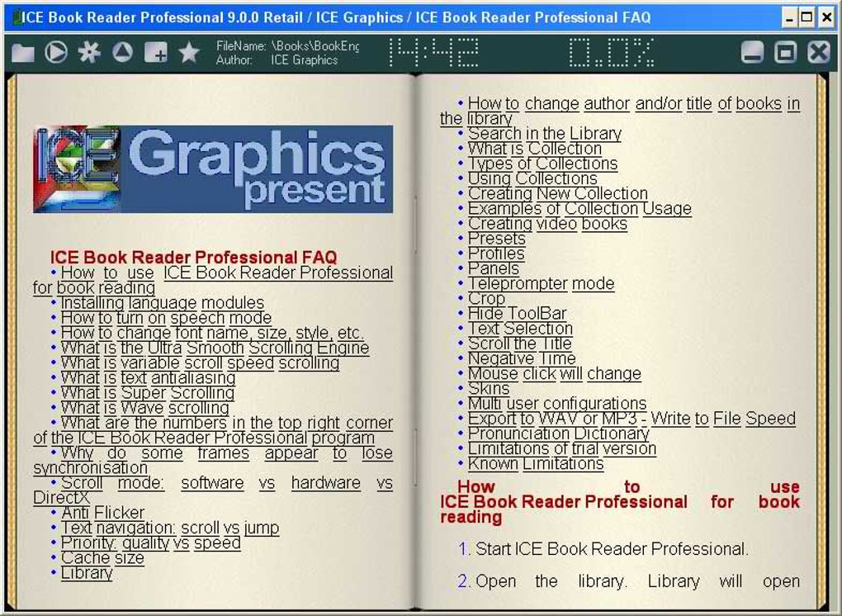Screen dimensions: 842x616
Task: Open 'Pronunciation Dictionary' link
Action: coord(559,434)
